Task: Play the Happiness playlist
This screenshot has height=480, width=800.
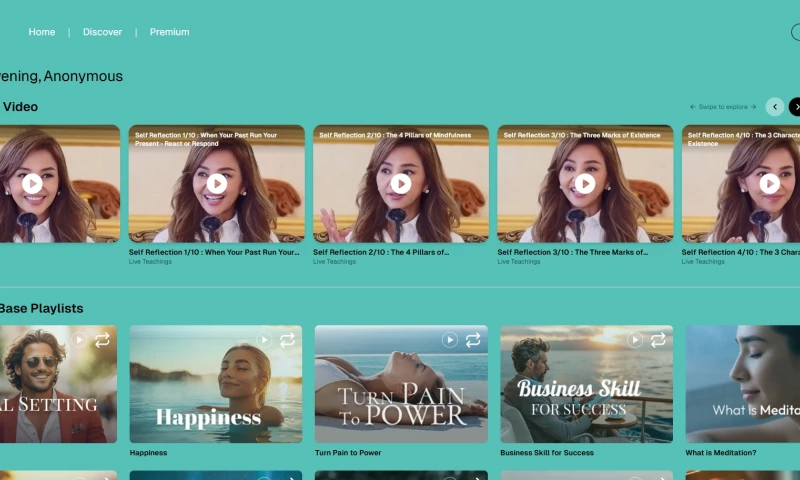Action: coord(264,340)
